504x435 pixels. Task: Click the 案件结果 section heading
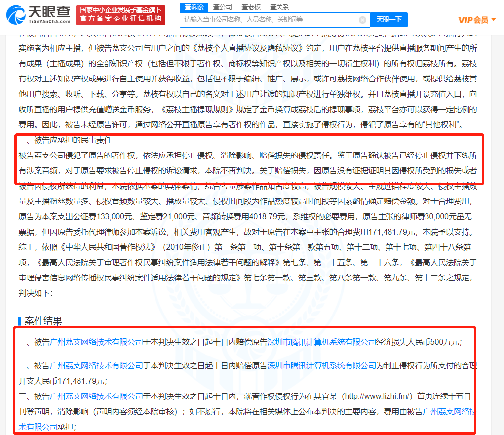[x=43, y=321]
